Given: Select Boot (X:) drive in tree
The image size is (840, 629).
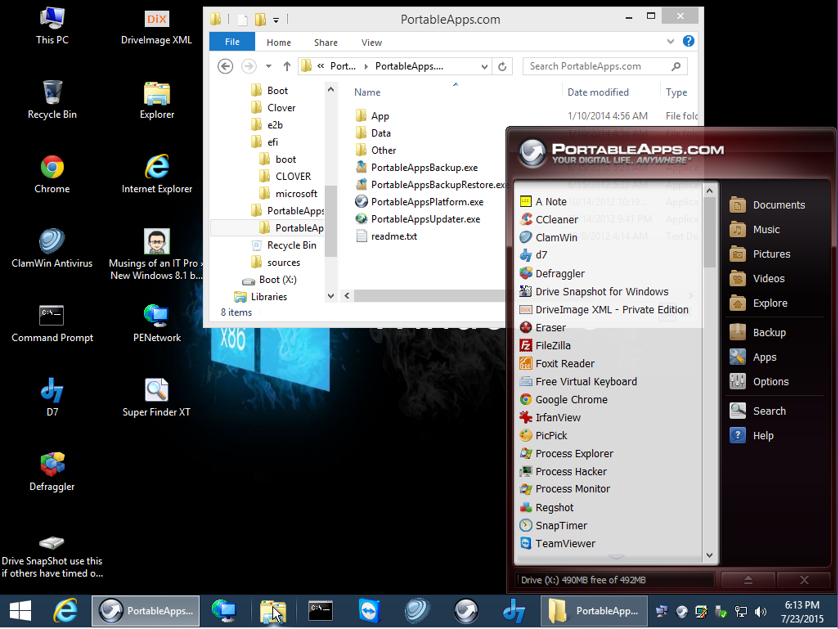Looking at the screenshot, I should [x=269, y=280].
